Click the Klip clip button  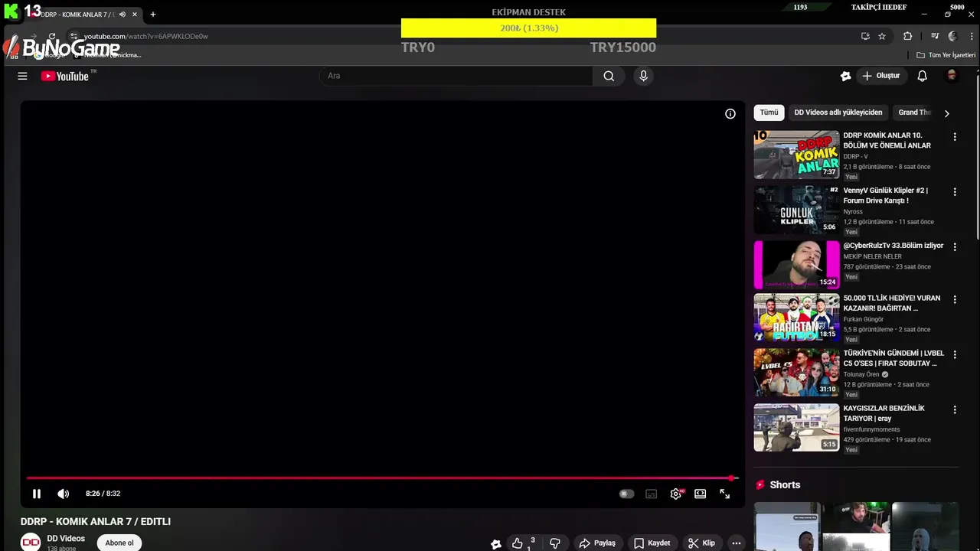click(701, 543)
